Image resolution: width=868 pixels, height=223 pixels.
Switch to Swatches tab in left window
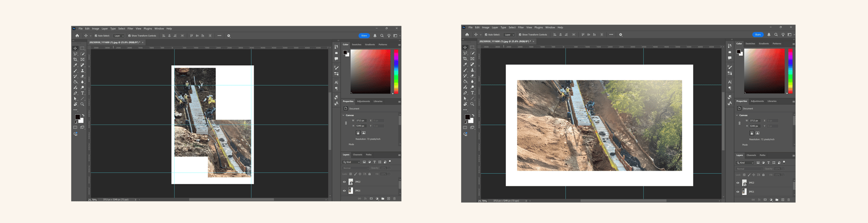[357, 45]
